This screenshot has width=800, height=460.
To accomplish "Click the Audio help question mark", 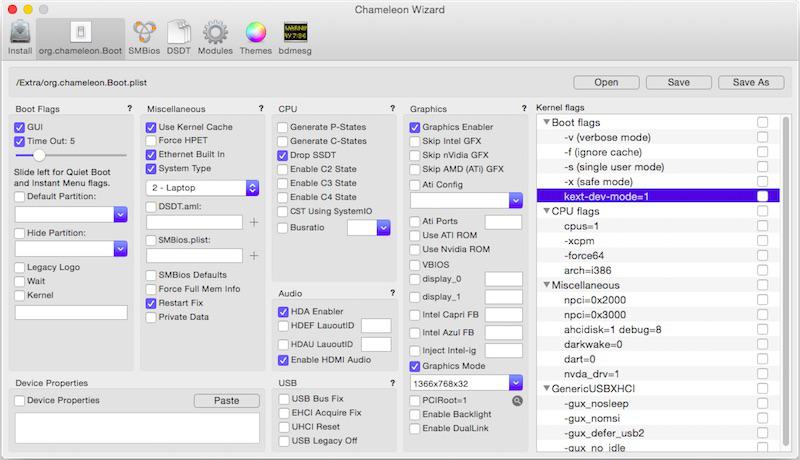I will pos(392,293).
